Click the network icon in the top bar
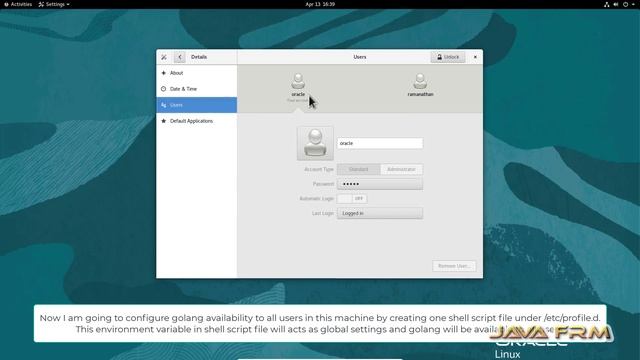The width and height of the screenshot is (640, 360). [607, 4]
